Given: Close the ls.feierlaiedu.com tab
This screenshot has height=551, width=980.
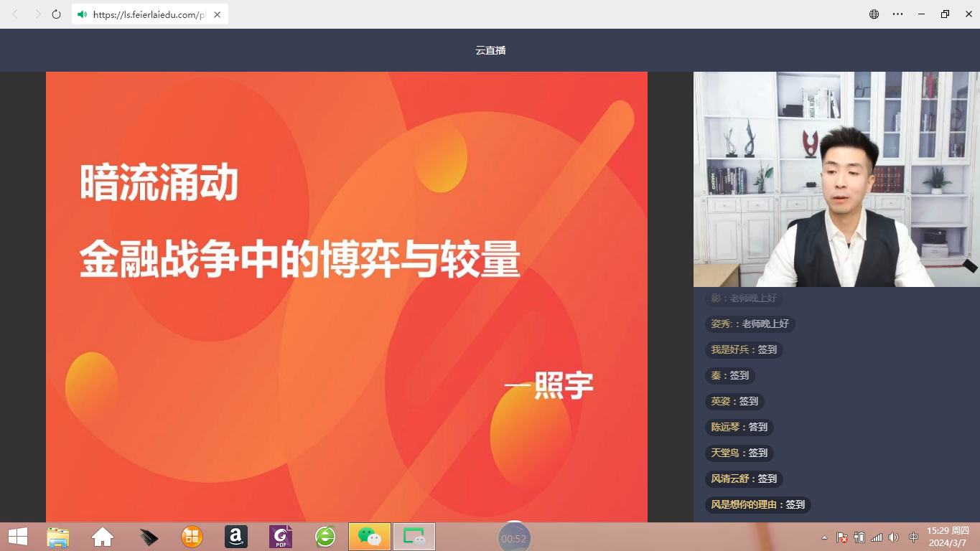Looking at the screenshot, I should pos(218,14).
